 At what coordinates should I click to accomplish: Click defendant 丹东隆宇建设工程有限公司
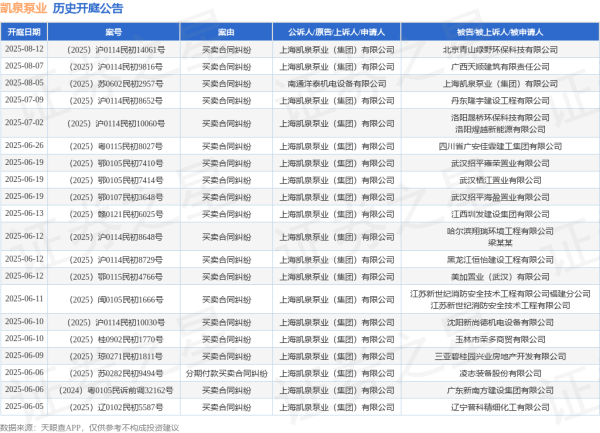click(x=500, y=101)
